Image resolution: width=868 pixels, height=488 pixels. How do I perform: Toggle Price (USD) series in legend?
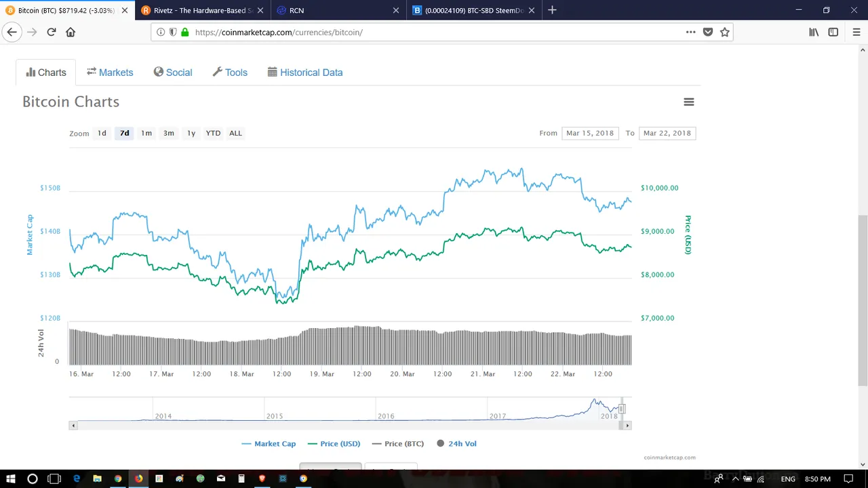pyautogui.click(x=334, y=443)
